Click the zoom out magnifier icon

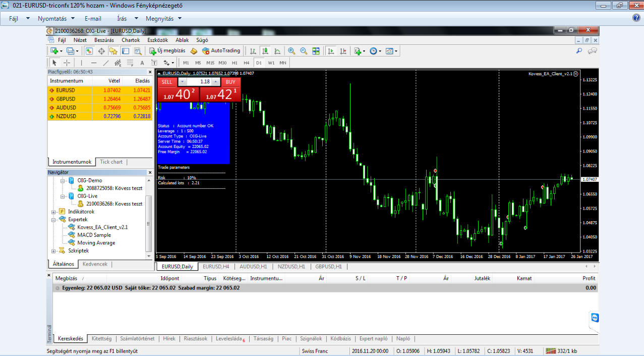pos(304,51)
